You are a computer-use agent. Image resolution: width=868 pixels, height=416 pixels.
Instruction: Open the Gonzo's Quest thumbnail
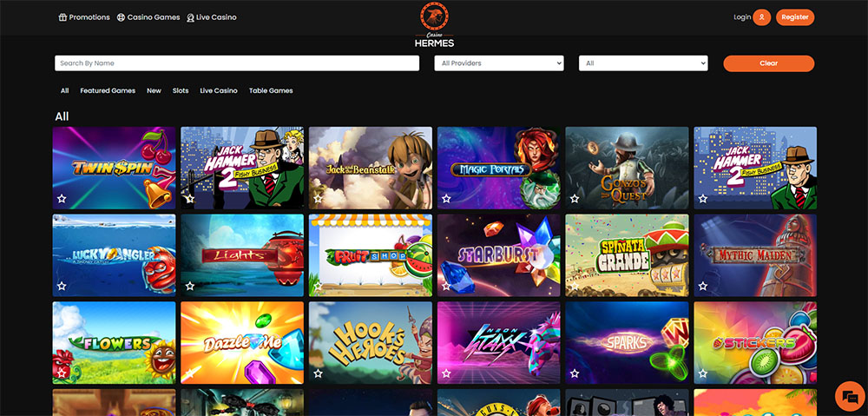click(x=628, y=168)
